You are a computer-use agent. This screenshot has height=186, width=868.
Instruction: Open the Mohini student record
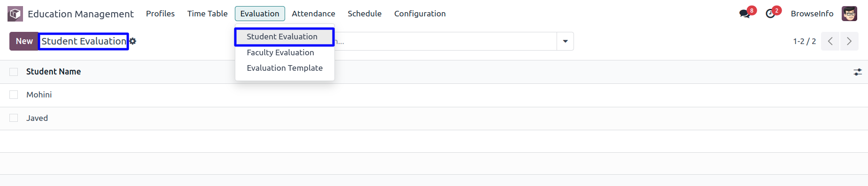tap(39, 95)
